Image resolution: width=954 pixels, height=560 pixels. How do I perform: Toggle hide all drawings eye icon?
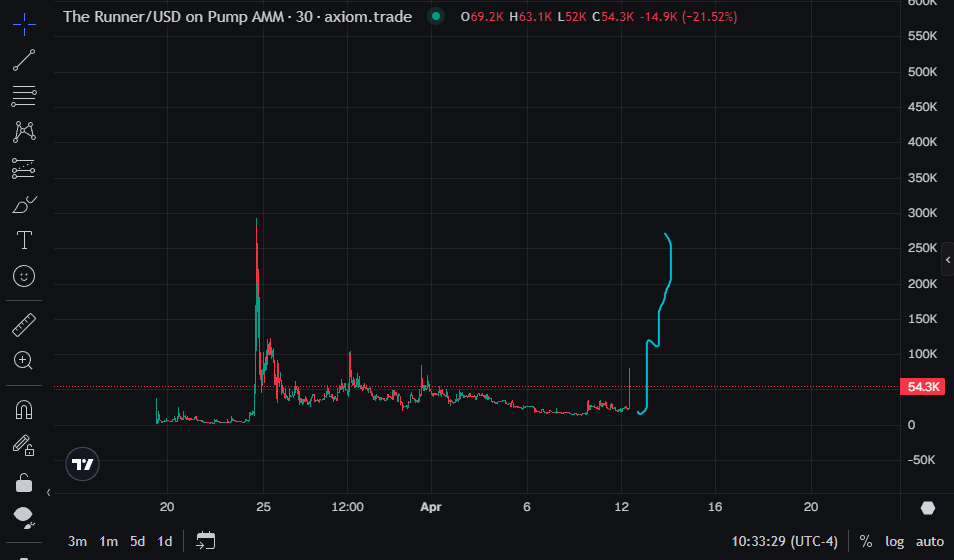coord(24,517)
